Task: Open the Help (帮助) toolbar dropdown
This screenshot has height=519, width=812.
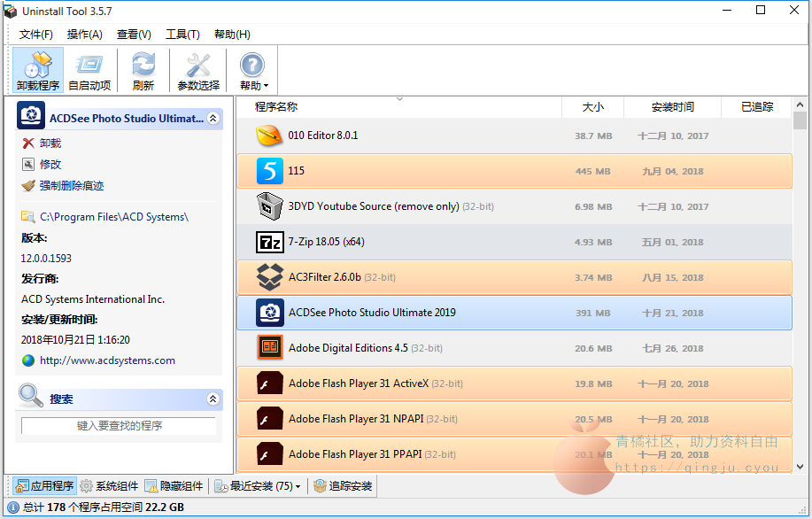Action: (x=253, y=71)
